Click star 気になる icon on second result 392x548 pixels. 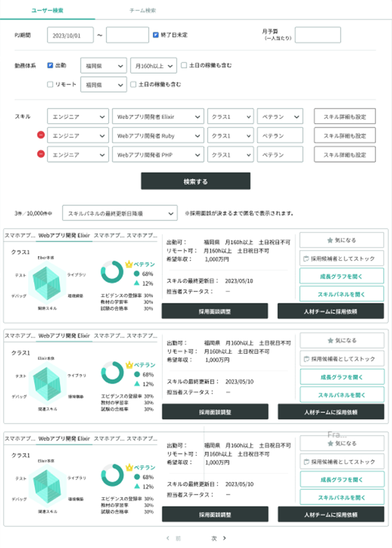330,341
